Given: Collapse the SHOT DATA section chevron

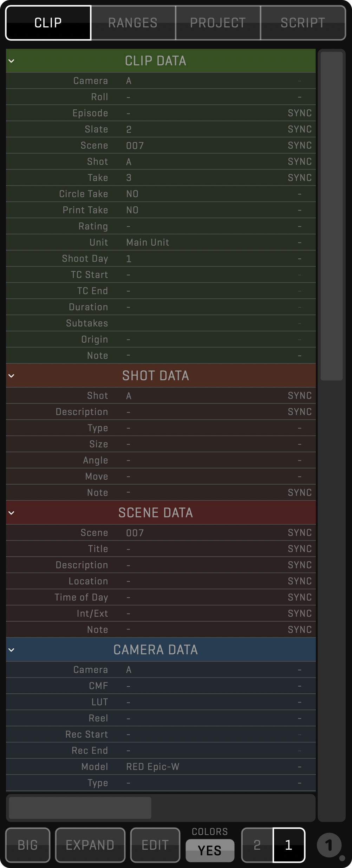Looking at the screenshot, I should click(x=11, y=376).
